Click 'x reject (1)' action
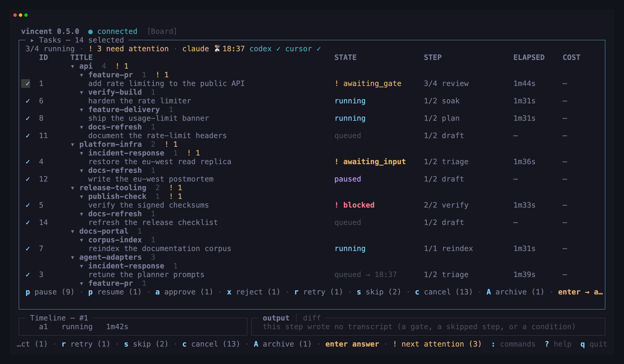Screen dimensions: 624x364 point(253,292)
